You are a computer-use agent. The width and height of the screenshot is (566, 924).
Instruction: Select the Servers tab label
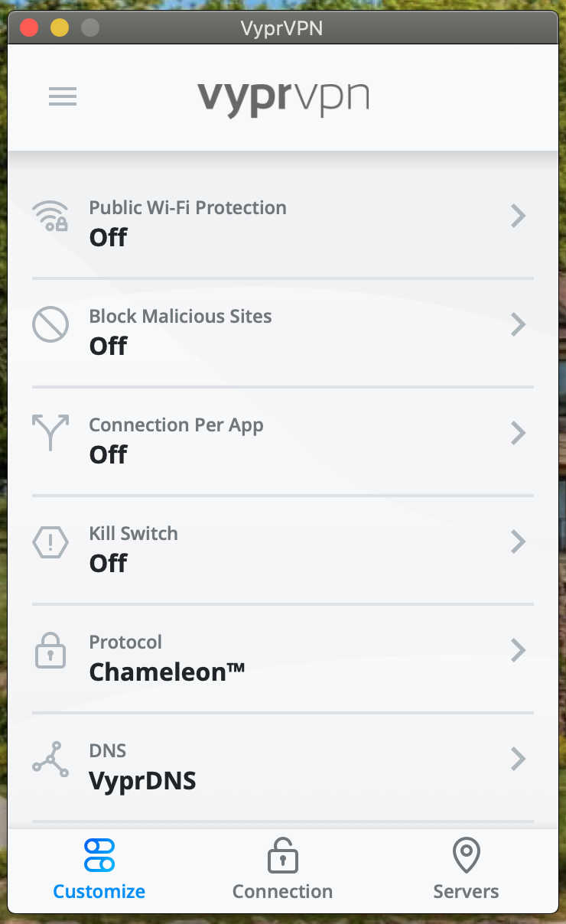tap(466, 892)
